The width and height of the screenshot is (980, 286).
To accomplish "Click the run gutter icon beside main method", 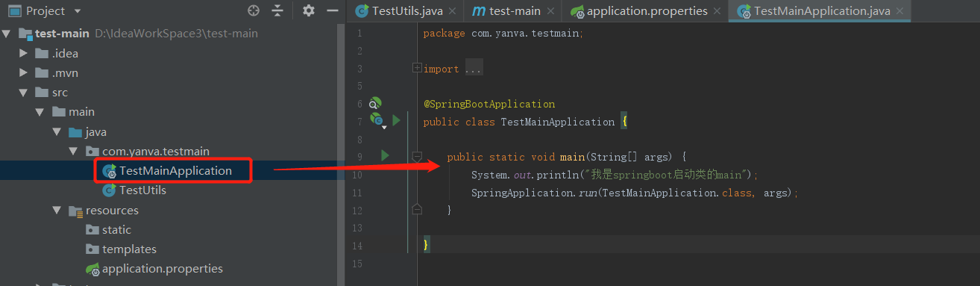I will pos(385,155).
